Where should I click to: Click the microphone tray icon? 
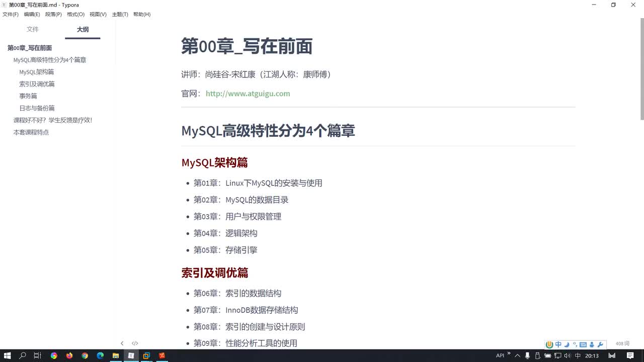click(527, 355)
